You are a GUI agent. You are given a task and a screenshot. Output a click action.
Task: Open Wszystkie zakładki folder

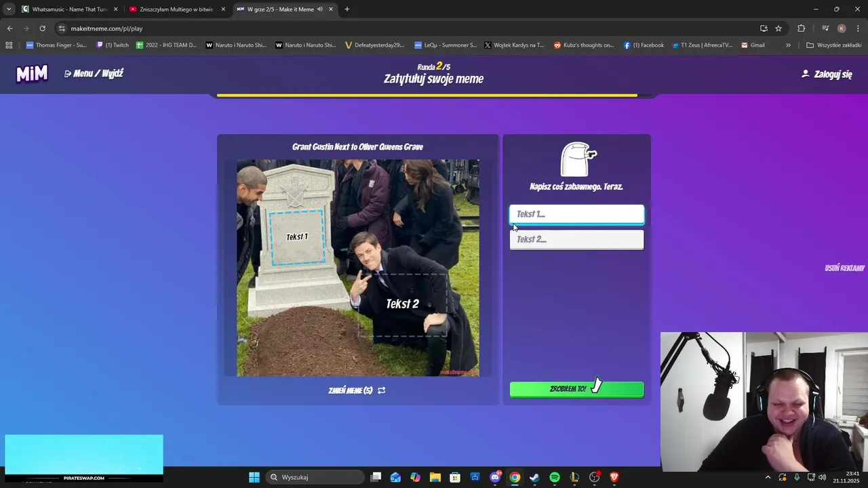[x=833, y=45]
